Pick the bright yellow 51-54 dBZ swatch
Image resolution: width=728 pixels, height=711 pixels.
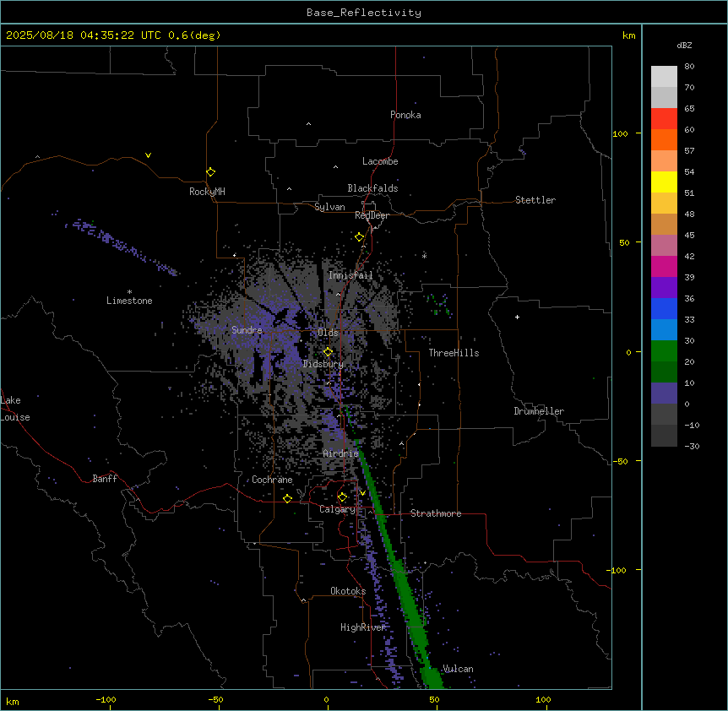tap(664, 182)
